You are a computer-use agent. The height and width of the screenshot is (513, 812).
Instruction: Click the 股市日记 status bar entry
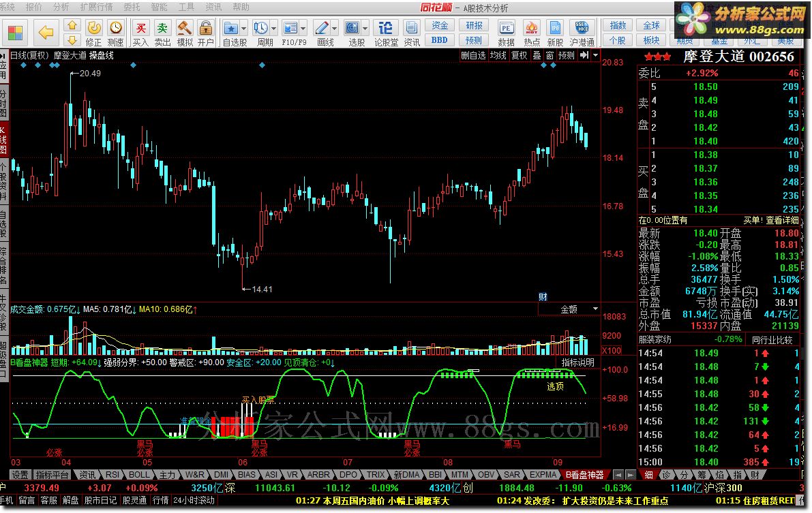click(100, 501)
